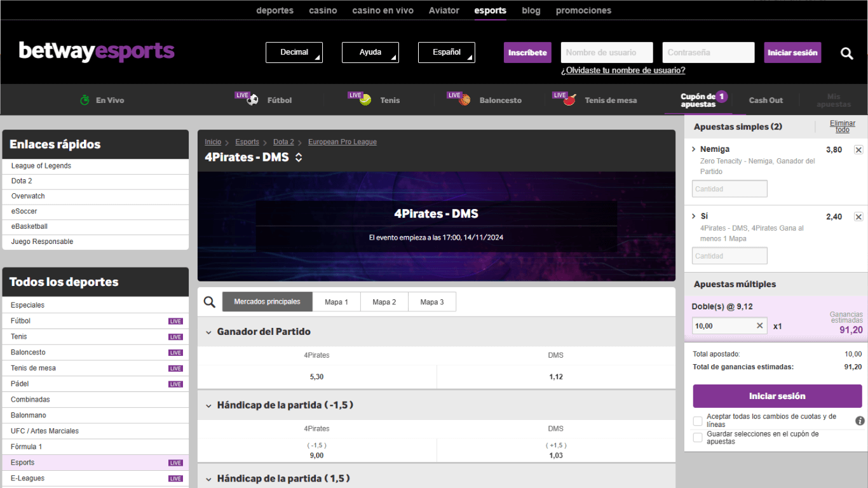The height and width of the screenshot is (488, 868).
Task: Enable Aceptar todos los cambios de cuotas
Action: tap(698, 421)
